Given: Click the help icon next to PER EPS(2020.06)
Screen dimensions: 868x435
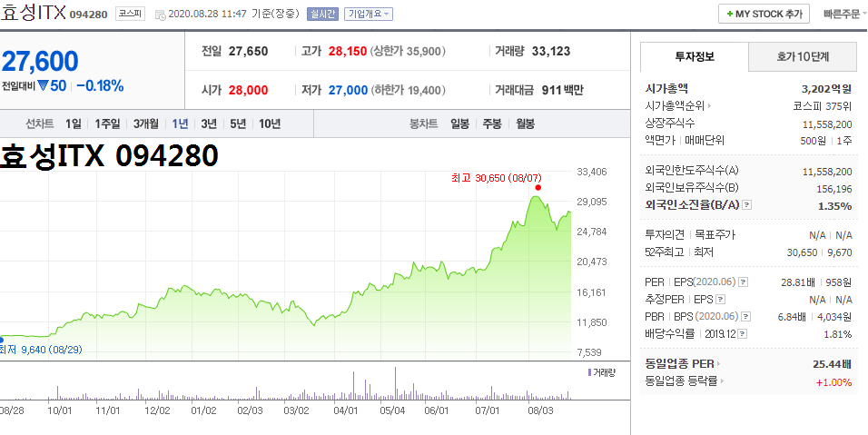Looking at the screenshot, I should pos(743,282).
